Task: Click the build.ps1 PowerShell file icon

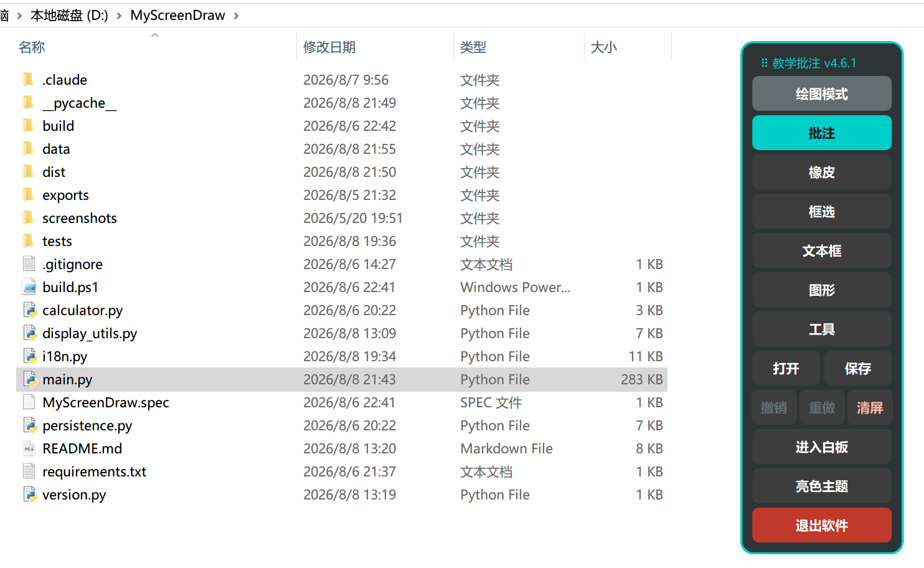Action: [x=29, y=286]
